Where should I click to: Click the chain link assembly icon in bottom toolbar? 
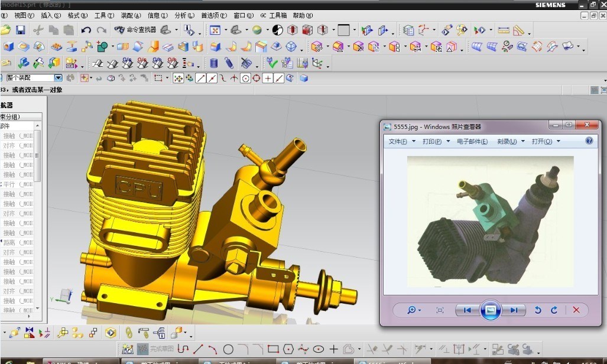tap(129, 332)
